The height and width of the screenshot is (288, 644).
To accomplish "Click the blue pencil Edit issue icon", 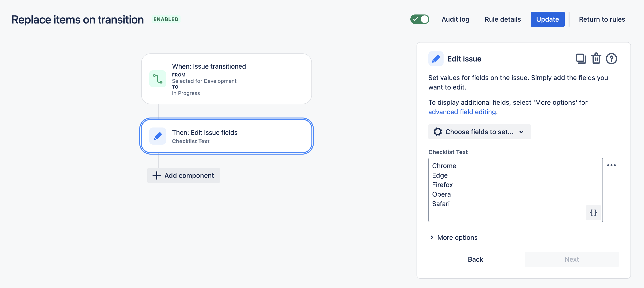I will [x=436, y=59].
